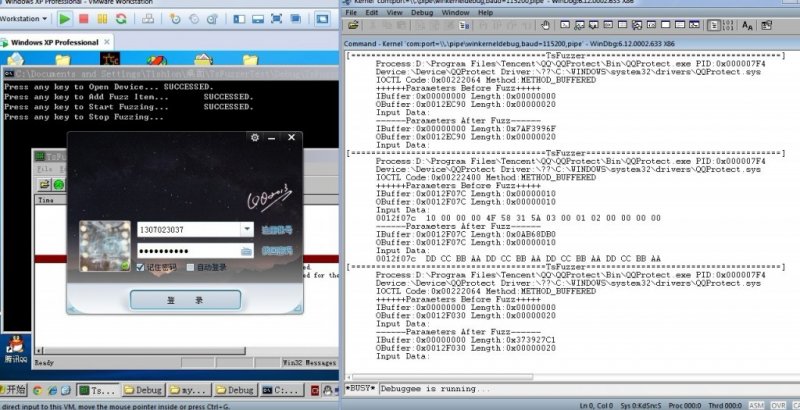The image size is (800, 410).
Task: Open WinDbg View menu
Action: [394, 12]
